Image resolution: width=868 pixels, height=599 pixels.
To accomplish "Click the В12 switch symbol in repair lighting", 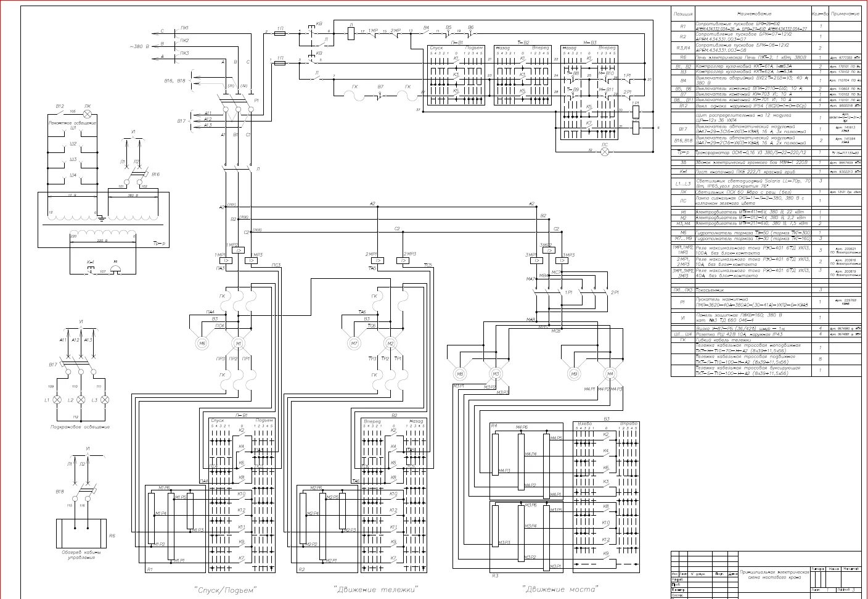I will click(x=60, y=112).
